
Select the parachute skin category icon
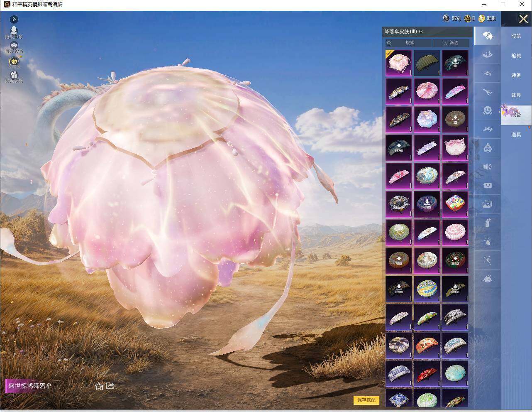tap(488, 36)
